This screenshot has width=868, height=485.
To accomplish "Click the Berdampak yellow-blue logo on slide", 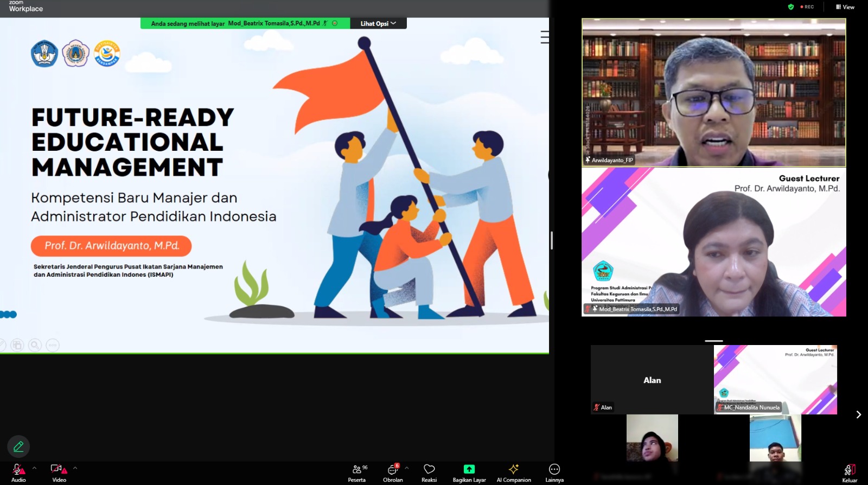I will tap(107, 54).
